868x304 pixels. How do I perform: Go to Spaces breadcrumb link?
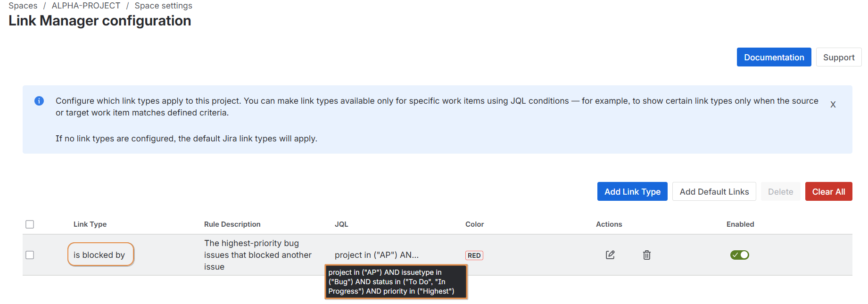tap(23, 6)
